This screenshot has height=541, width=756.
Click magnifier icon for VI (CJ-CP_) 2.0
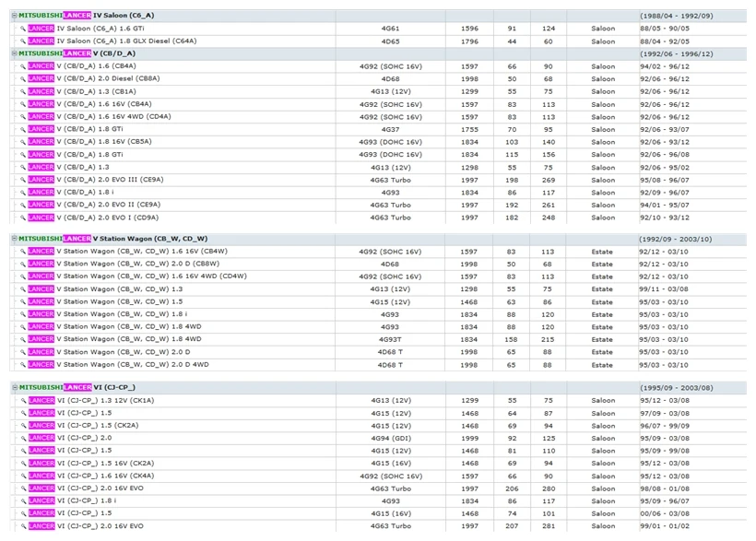click(23, 439)
